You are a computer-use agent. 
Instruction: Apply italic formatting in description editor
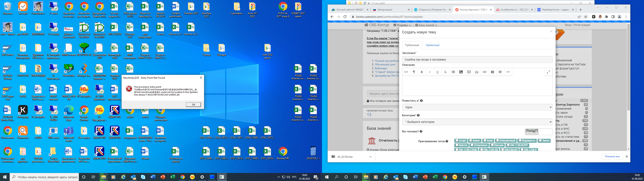point(429,72)
